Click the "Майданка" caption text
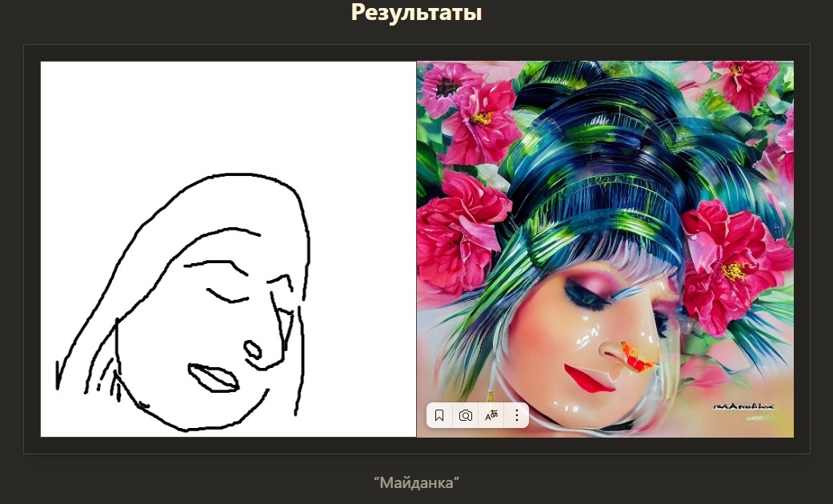Viewport: 833px width, 504px height. click(416, 482)
